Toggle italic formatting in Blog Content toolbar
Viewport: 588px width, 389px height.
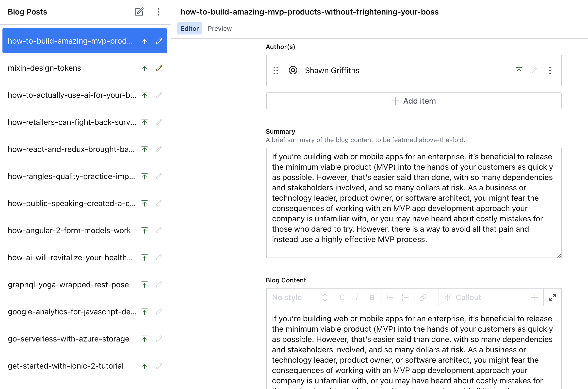[357, 297]
